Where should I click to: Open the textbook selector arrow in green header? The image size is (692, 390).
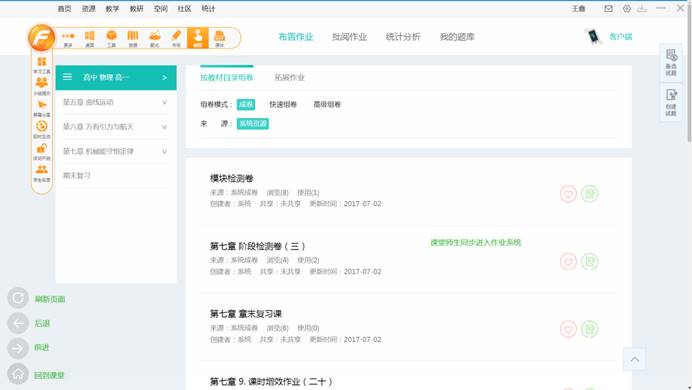tap(164, 77)
